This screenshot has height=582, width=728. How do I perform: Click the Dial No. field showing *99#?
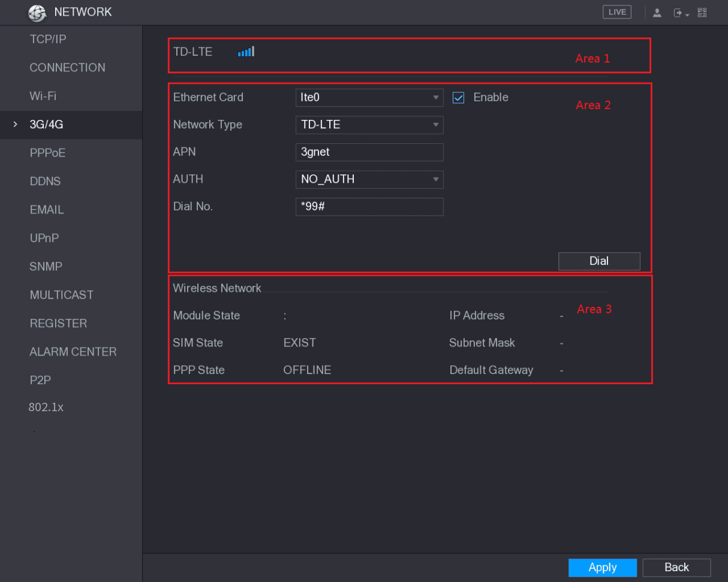(369, 207)
